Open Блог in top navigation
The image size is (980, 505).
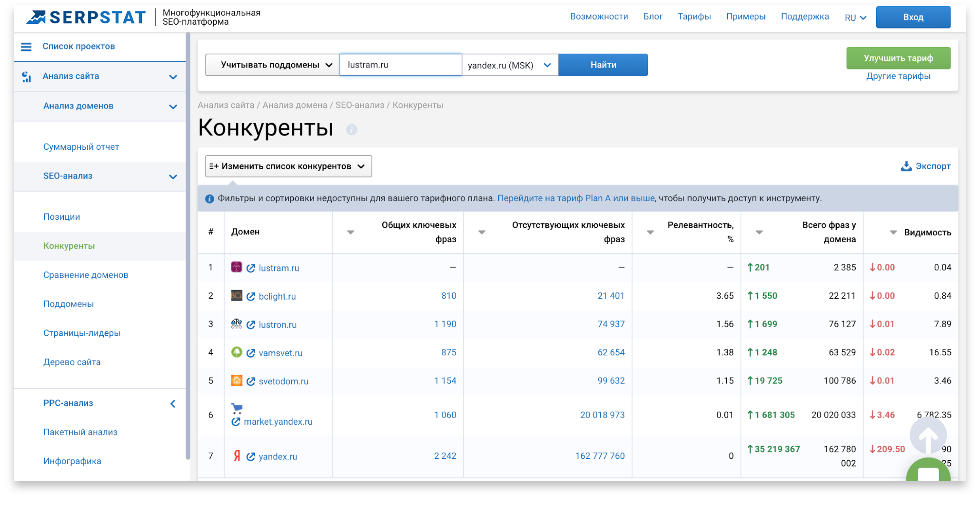653,17
